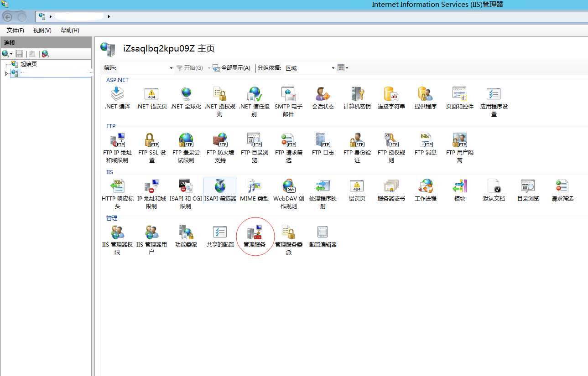
Task: Open the 错误页 feature in IIS section
Action: point(357,191)
